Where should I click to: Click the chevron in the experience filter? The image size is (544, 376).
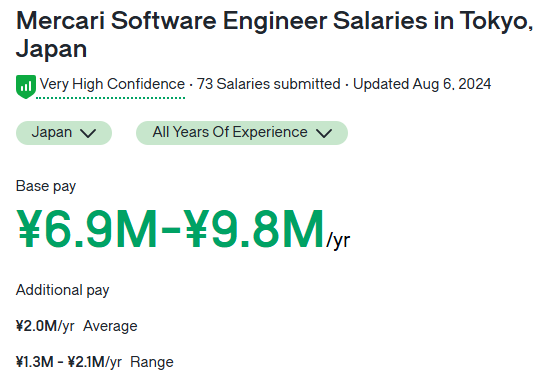[x=324, y=134]
